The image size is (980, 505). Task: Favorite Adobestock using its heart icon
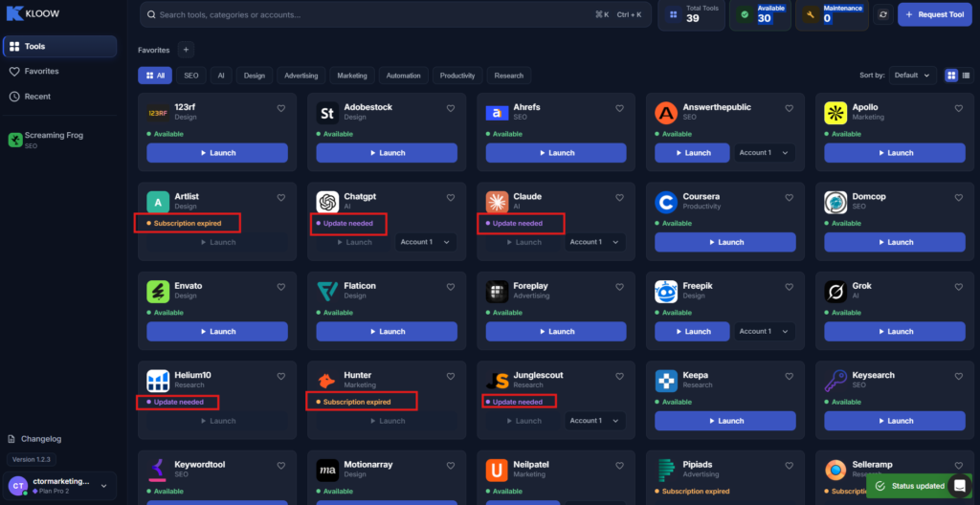(451, 108)
